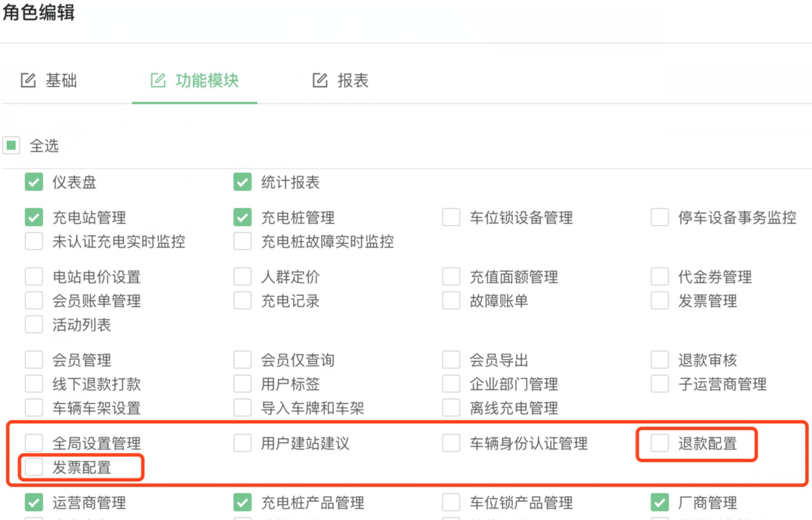Screen dimensions: 812x520
Task: Enable 未认证充电实时监控 checkbox
Action: (x=34, y=242)
